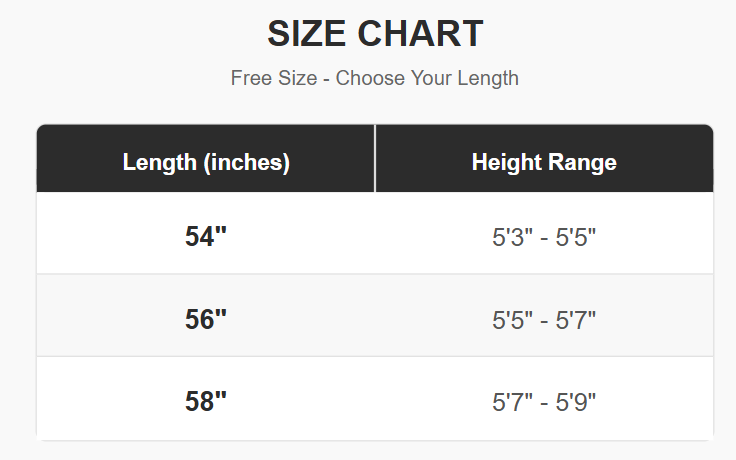Click the 5'5" - 5'7" height range cell
The image size is (736, 460).
click(544, 321)
